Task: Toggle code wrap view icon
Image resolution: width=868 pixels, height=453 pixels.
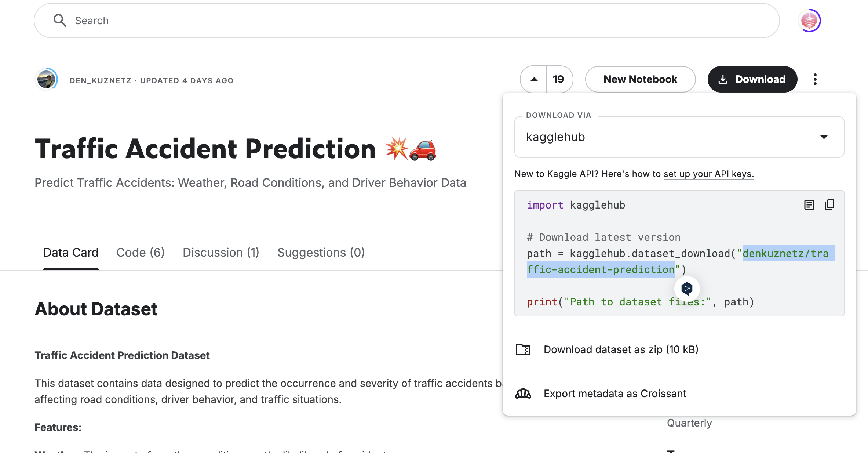Action: [x=809, y=205]
